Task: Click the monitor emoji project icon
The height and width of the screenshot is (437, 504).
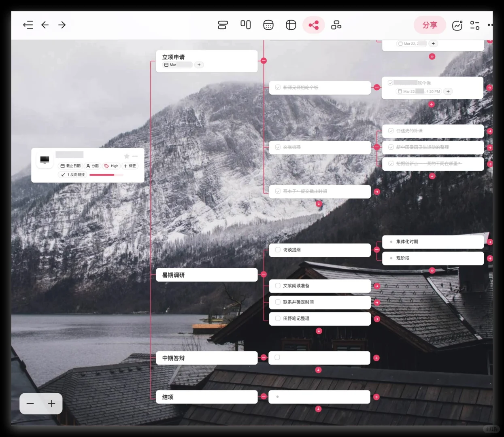Action: tap(45, 160)
